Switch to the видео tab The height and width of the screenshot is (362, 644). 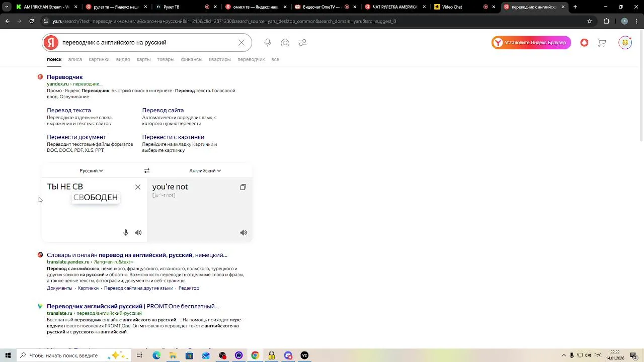coord(123,59)
